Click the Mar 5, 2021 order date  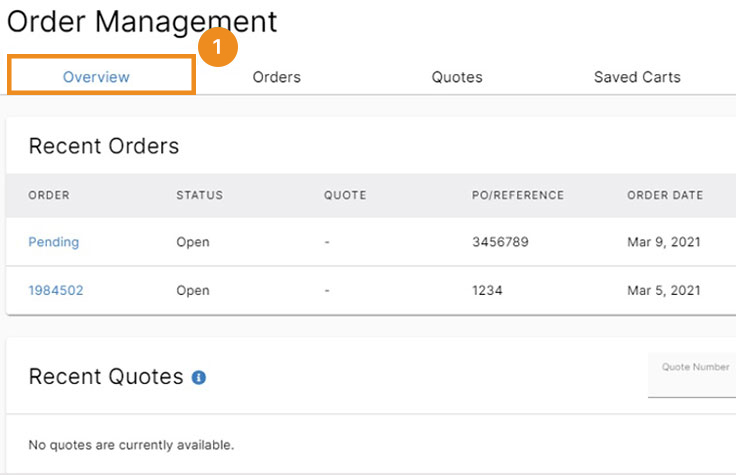[x=665, y=291]
